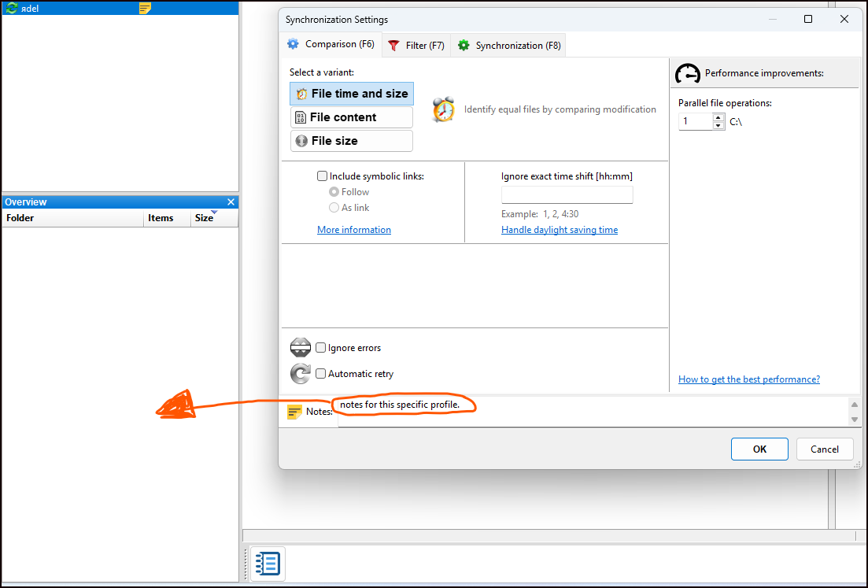Click the yellow Notes icon in dialog
This screenshot has height=588, width=868.
[x=294, y=412]
